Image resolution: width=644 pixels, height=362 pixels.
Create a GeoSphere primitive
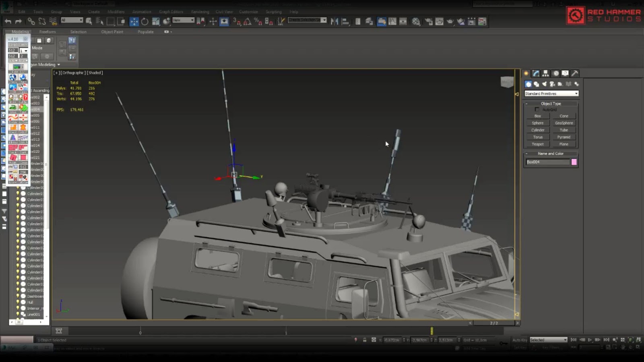click(564, 123)
